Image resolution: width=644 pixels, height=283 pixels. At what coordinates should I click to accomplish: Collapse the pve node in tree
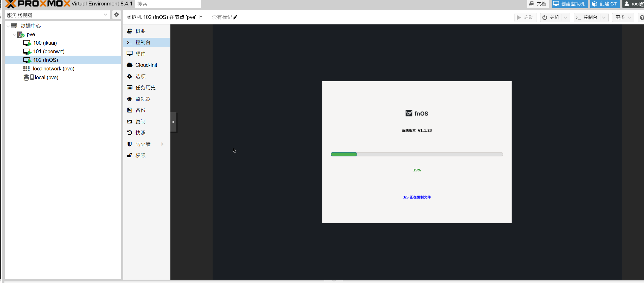tap(14, 34)
